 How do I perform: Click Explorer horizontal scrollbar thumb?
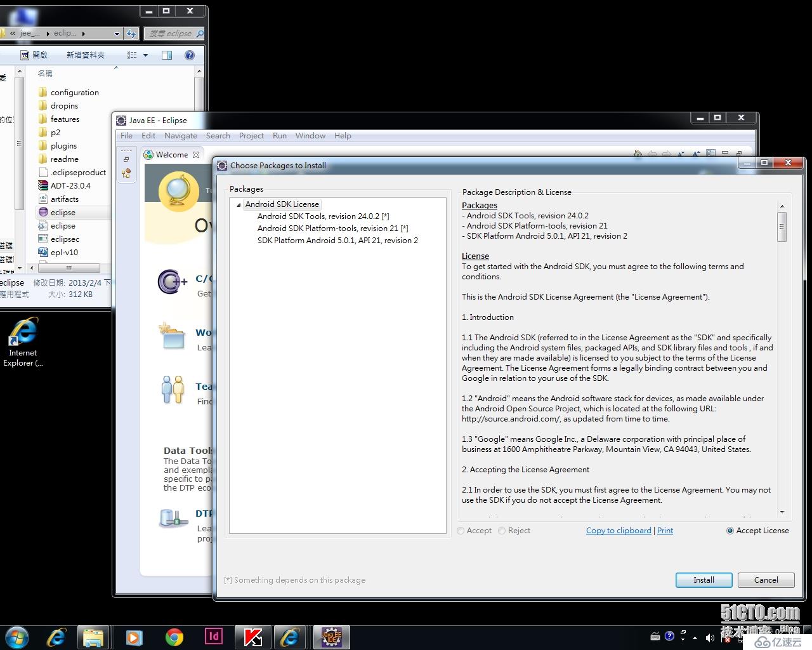tap(69, 268)
